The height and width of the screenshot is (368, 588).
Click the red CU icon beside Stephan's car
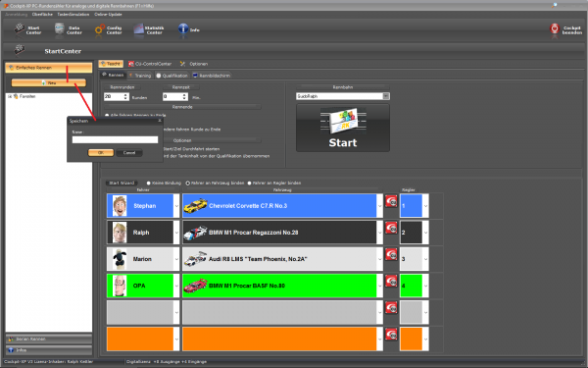pyautogui.click(x=391, y=201)
